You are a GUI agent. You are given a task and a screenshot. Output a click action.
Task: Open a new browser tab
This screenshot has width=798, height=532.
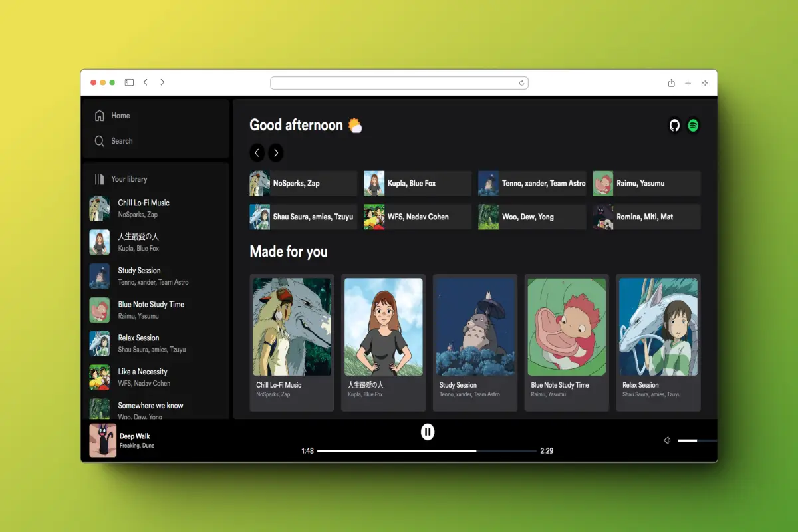[x=688, y=83]
